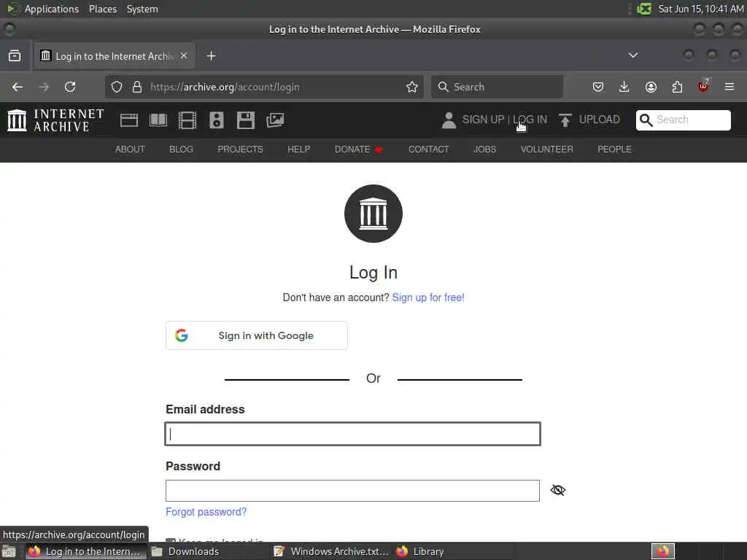Open the Applications menu
This screenshot has height=560, width=747.
coord(52,9)
